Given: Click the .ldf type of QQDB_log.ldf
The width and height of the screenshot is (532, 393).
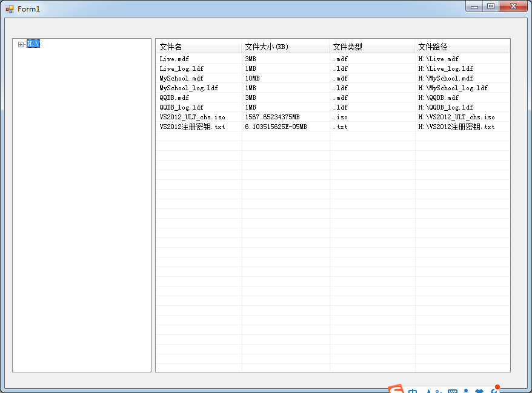Looking at the screenshot, I should point(341,108).
